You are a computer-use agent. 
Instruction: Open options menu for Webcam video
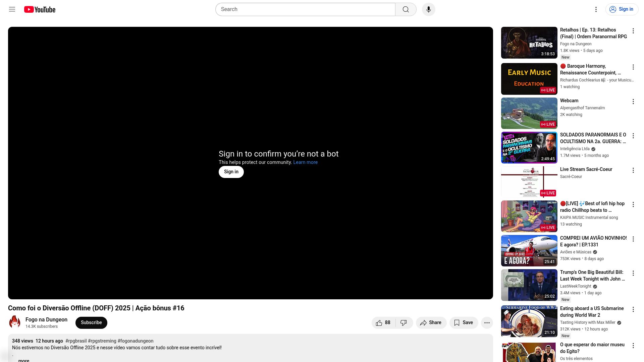633,102
